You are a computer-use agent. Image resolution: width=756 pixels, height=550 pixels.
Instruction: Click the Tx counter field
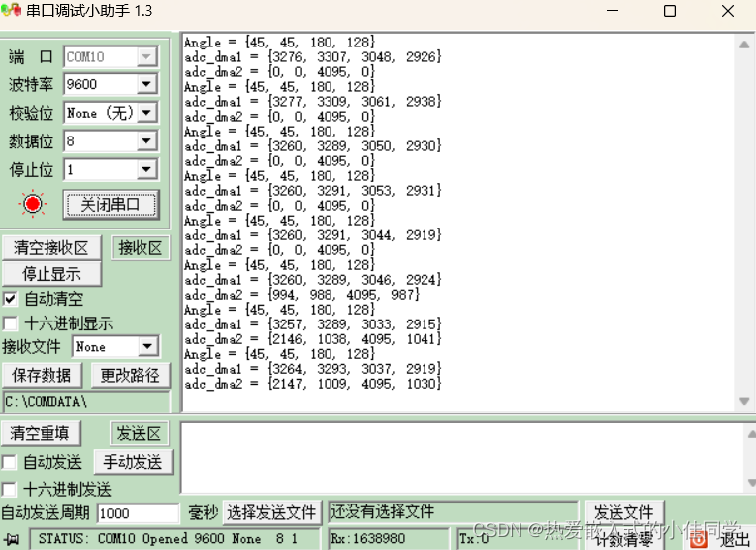pos(519,538)
